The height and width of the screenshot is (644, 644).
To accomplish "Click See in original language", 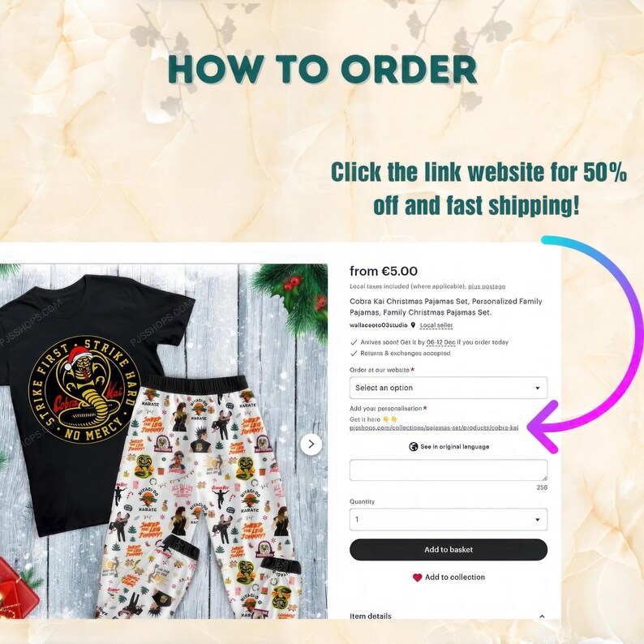I will pyautogui.click(x=455, y=446).
